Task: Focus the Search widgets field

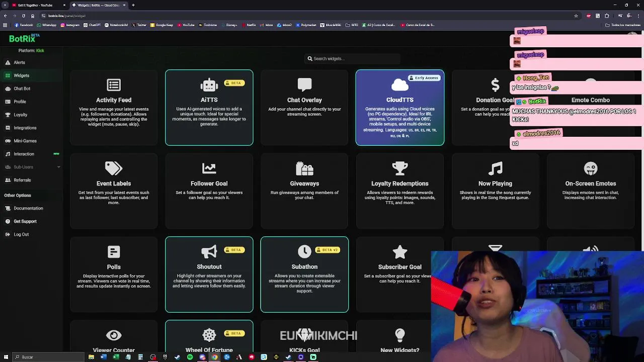Action: click(352, 58)
